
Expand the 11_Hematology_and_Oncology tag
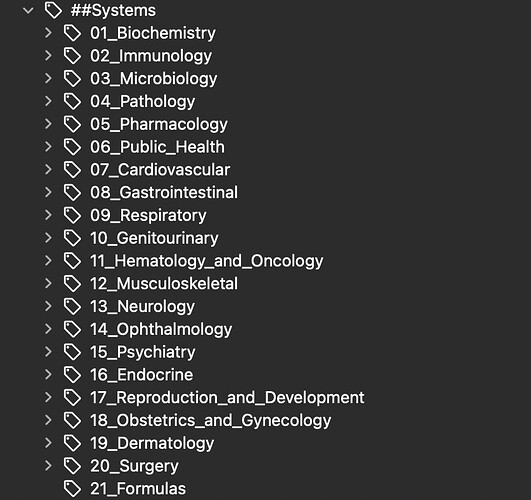click(x=48, y=261)
